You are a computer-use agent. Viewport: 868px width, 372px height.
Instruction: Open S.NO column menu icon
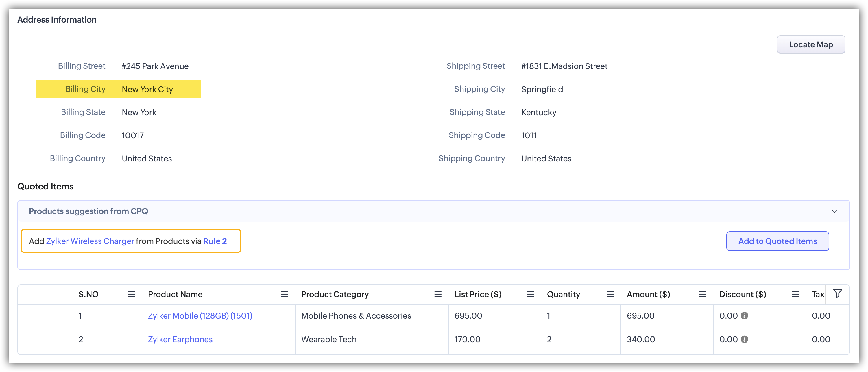click(131, 294)
